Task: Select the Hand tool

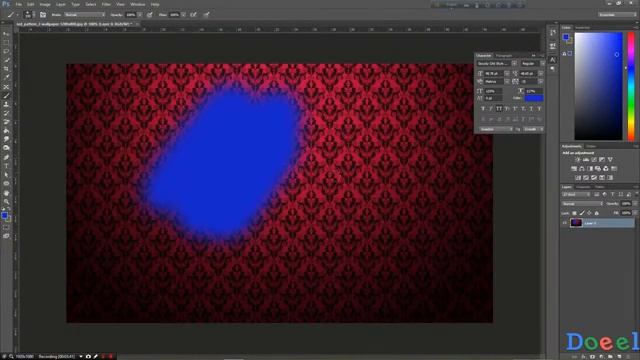Action: pos(6,193)
